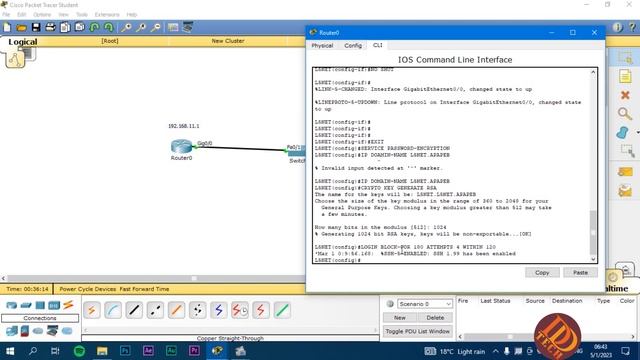
Task: Click the New Cluster button
Action: (228, 41)
